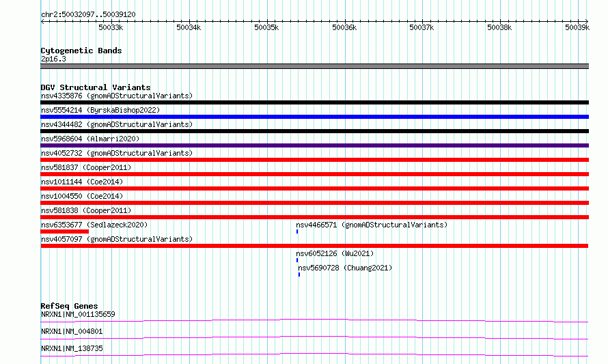This screenshot has height=364, width=608.
Task: Select the red bar of nsv581838
Action: tap(314, 217)
